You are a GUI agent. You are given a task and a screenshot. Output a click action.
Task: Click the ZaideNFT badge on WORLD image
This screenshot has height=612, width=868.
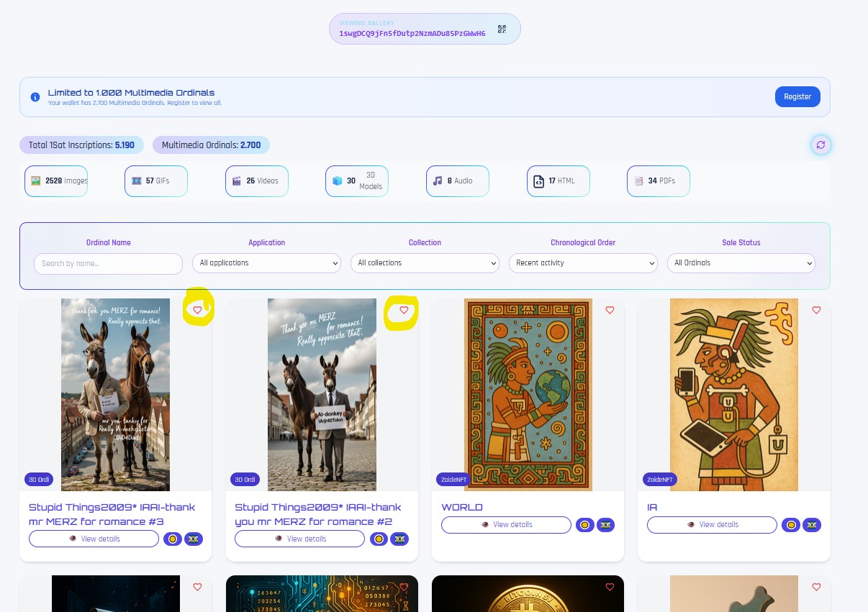tap(453, 480)
